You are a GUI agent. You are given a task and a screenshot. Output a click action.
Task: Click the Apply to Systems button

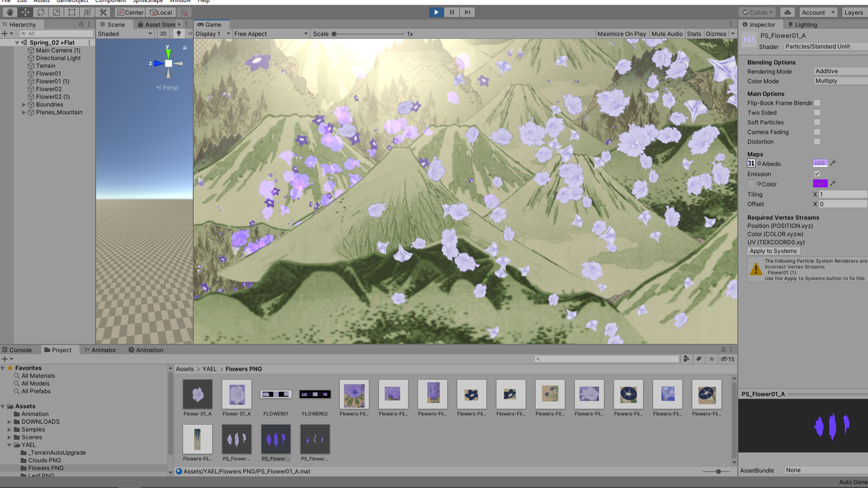(773, 251)
